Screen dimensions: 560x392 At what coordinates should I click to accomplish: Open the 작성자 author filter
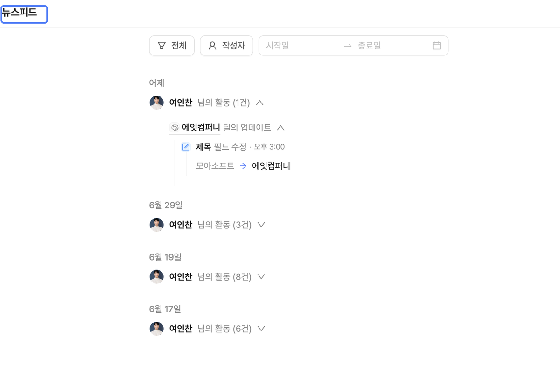point(226,46)
